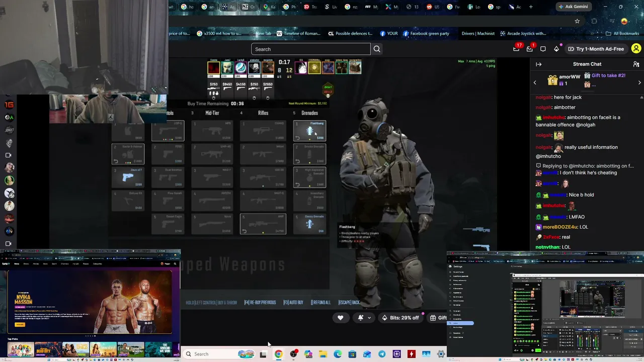Click the Gift button under the stream

click(x=438, y=318)
